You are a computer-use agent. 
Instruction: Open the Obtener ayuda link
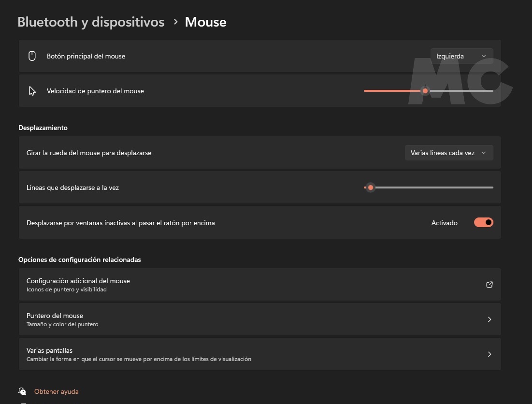click(x=56, y=391)
